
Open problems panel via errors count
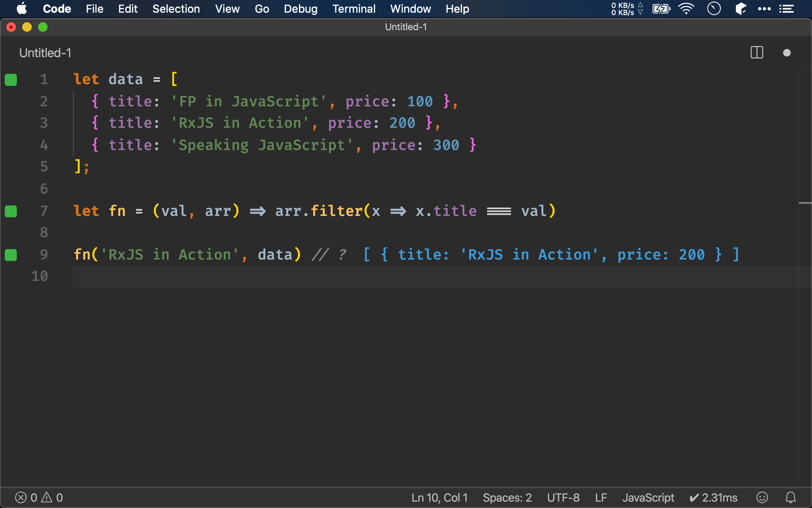click(26, 498)
